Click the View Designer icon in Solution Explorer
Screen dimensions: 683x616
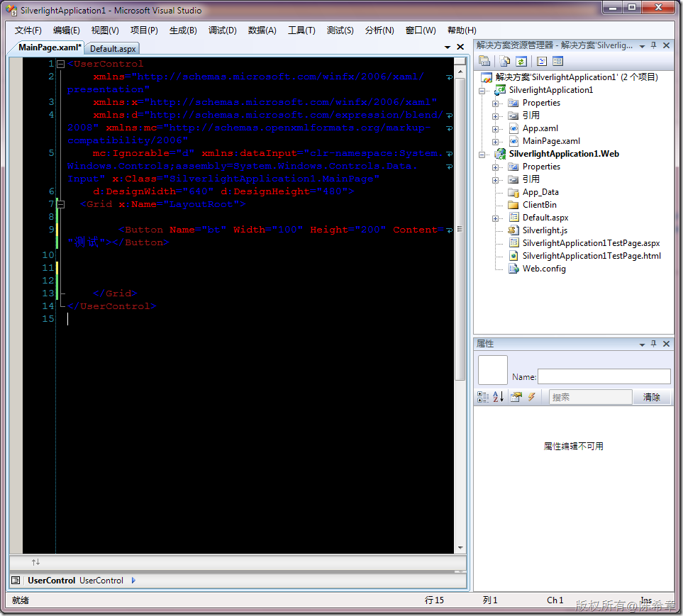tap(557, 61)
